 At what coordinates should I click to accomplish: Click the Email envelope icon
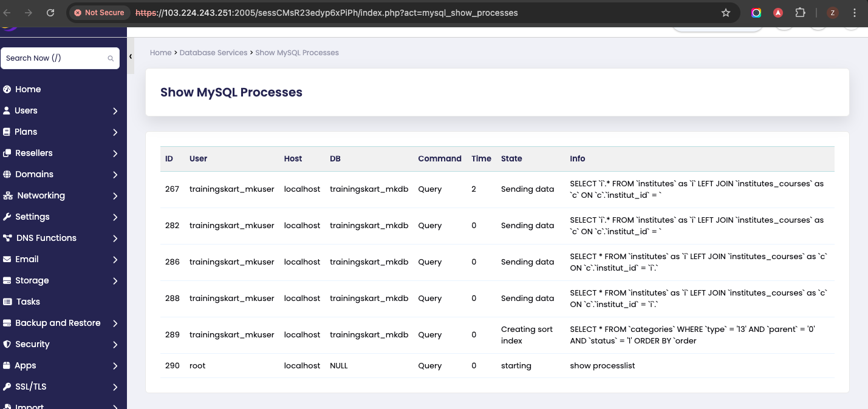coord(7,259)
